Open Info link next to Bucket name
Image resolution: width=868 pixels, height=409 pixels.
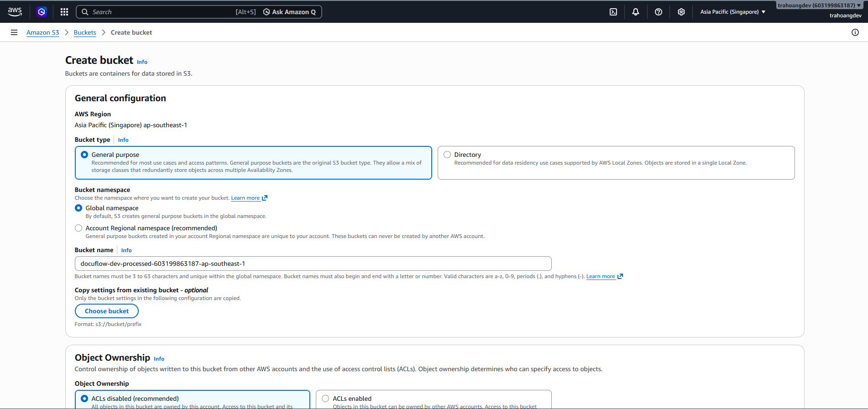126,250
